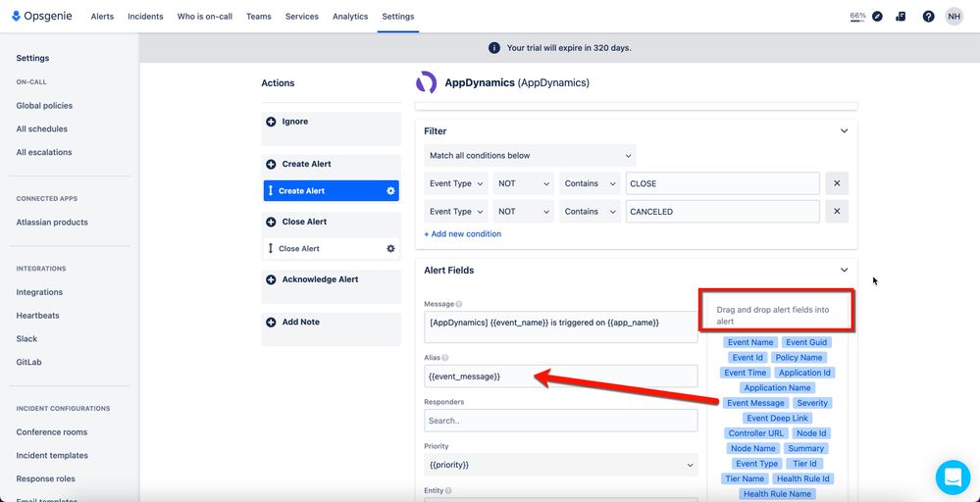Open Slack in sidebar
The width and height of the screenshot is (980, 502).
(x=26, y=339)
